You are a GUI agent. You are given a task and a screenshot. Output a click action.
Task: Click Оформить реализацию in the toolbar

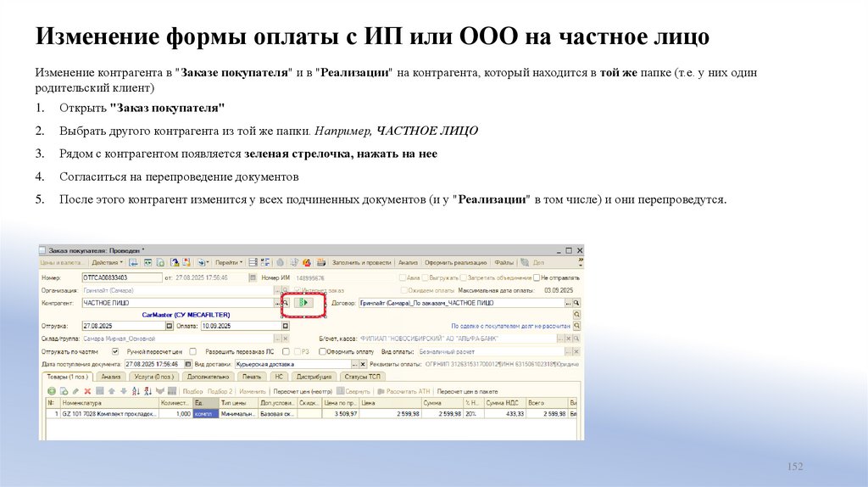click(455, 263)
